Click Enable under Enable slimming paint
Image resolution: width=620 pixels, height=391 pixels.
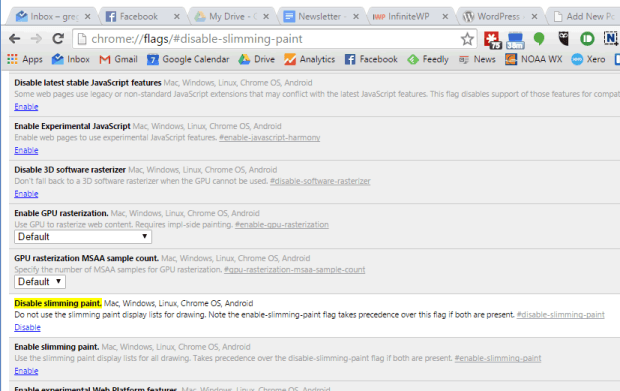(x=26, y=371)
